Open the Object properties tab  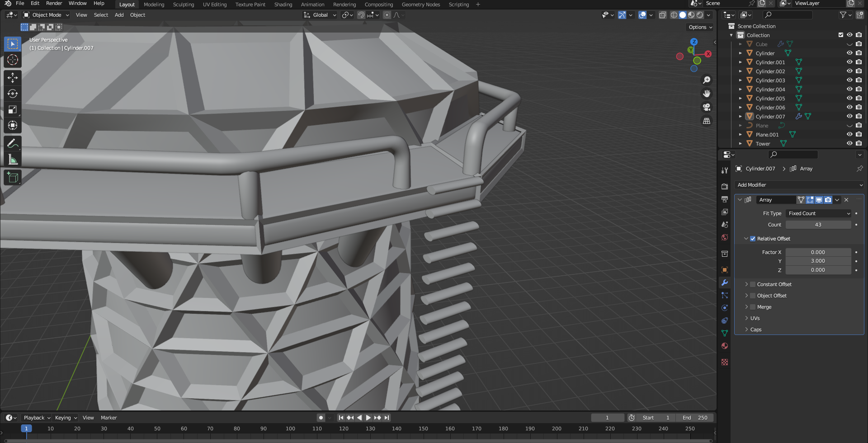point(725,270)
